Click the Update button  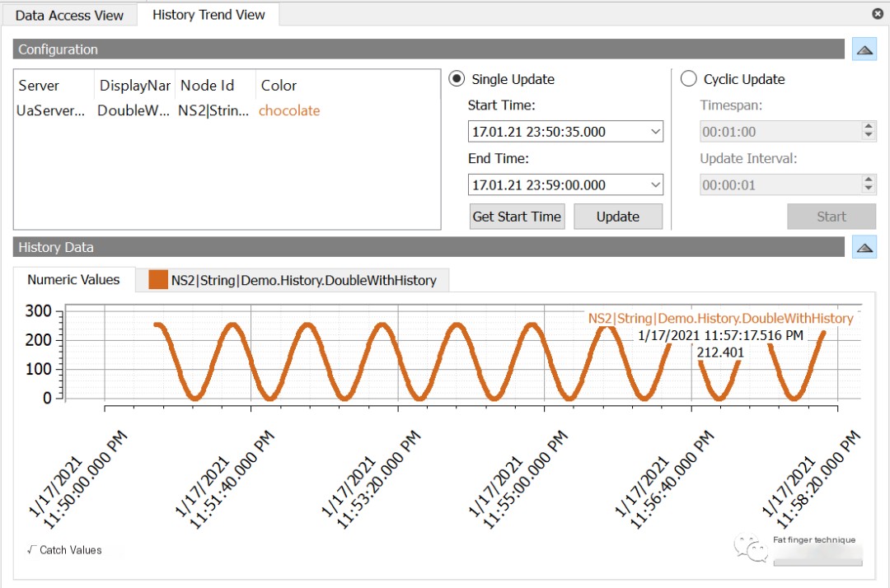(618, 217)
